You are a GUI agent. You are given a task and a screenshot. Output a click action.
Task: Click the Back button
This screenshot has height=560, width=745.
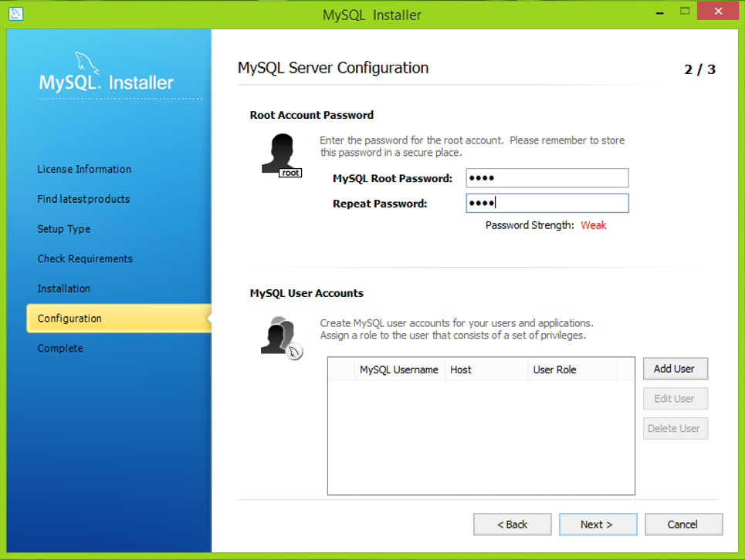(512, 524)
